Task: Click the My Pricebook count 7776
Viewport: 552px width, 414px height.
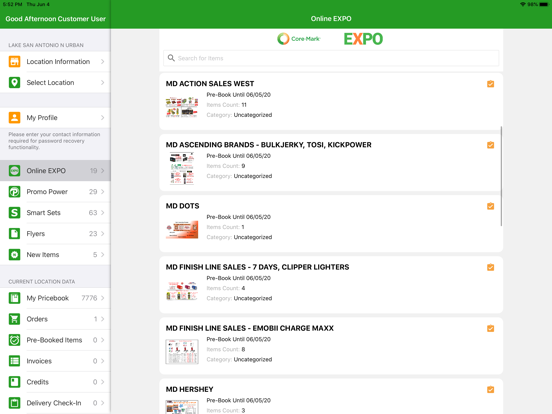Action: [89, 298]
